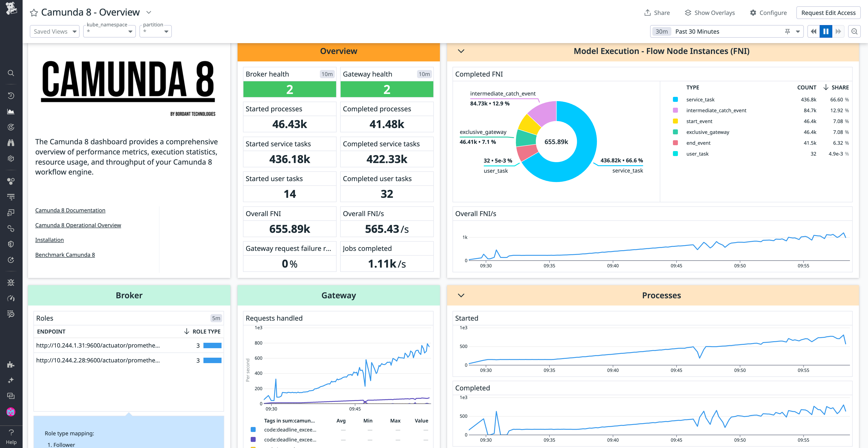Collapse the Processes section
Screen dimensions: 868x448
pos(461,295)
